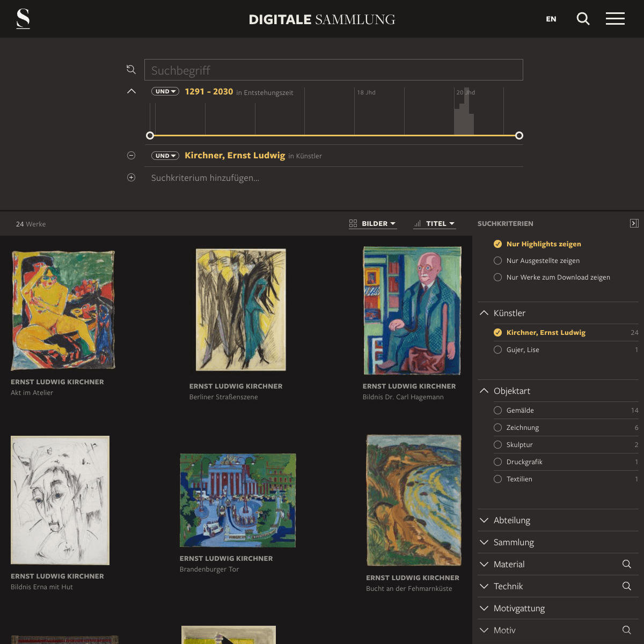Click the Digitale Sammlung title
644x644 pixels.
coord(322,19)
